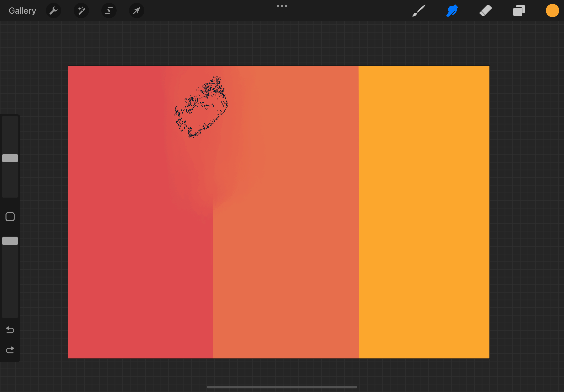Open the Layers panel
Screen dimensions: 564x392
[518, 11]
